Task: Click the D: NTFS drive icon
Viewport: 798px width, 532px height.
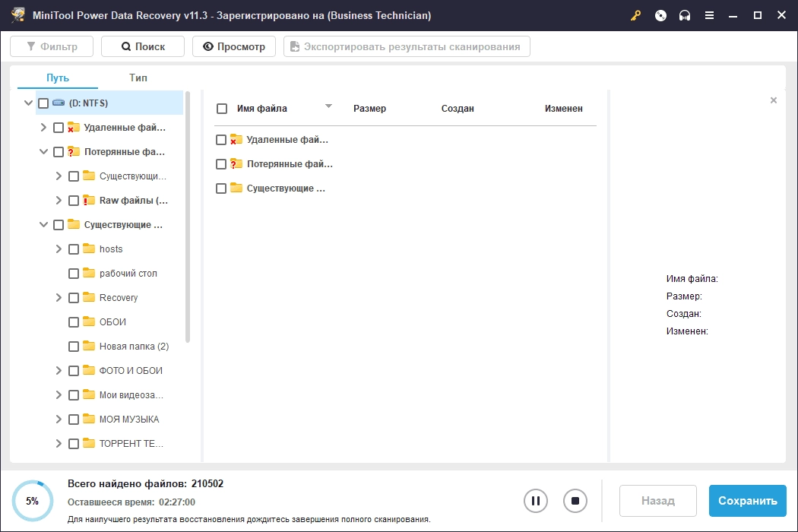Action: [59, 103]
